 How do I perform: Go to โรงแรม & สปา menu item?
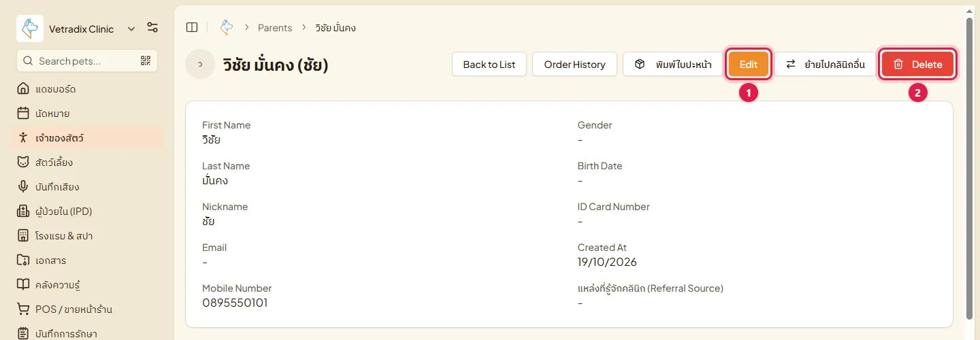coord(87,236)
